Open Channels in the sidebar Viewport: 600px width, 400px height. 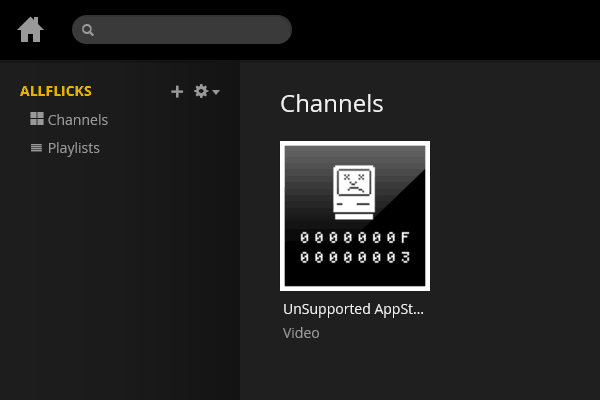[78, 120]
